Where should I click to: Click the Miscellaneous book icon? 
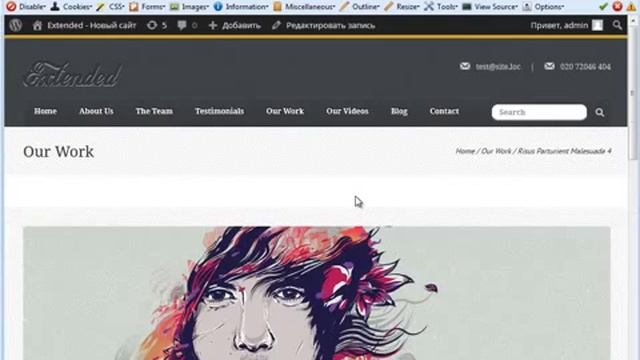[x=278, y=7]
